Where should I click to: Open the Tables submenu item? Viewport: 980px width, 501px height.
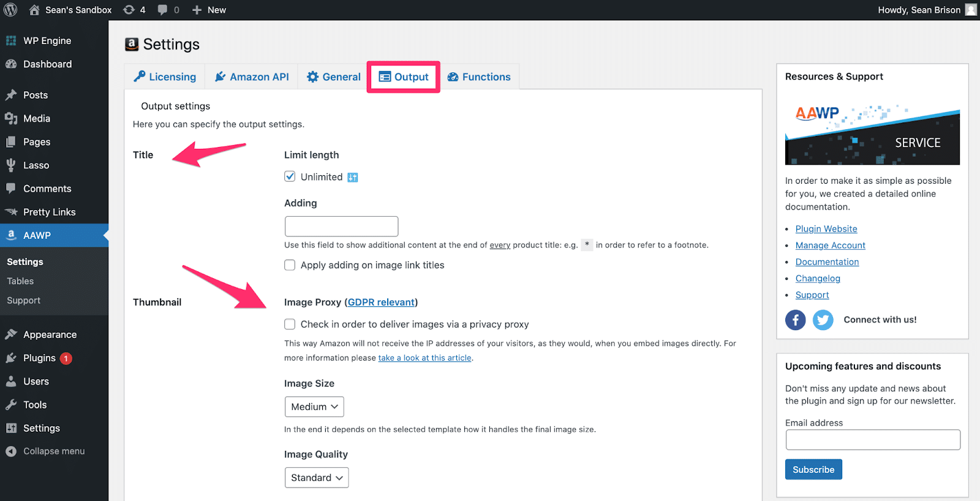click(20, 281)
